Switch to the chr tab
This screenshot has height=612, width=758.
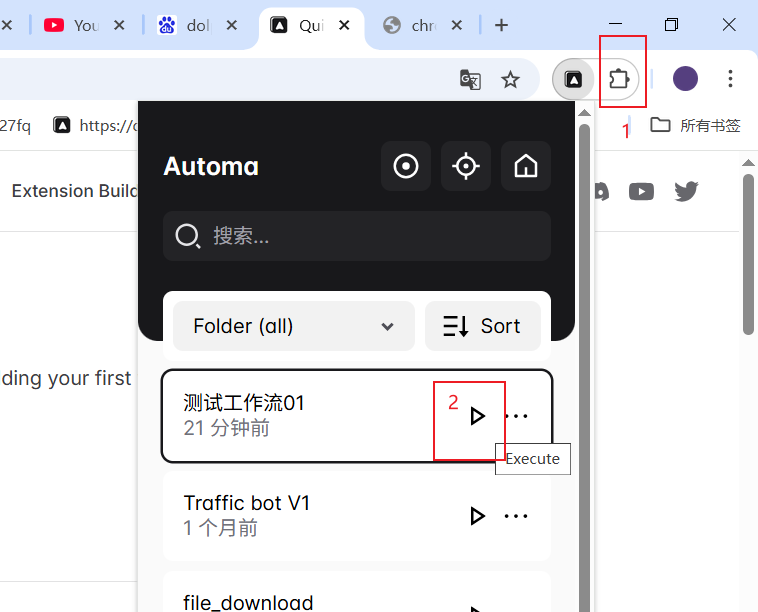[x=409, y=25]
